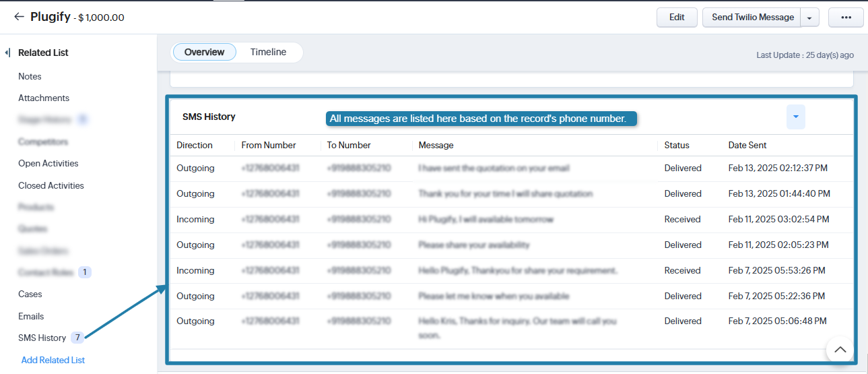Screen dimensions: 868x374
Task: Open the three-dots more options menu
Action: pos(846,18)
